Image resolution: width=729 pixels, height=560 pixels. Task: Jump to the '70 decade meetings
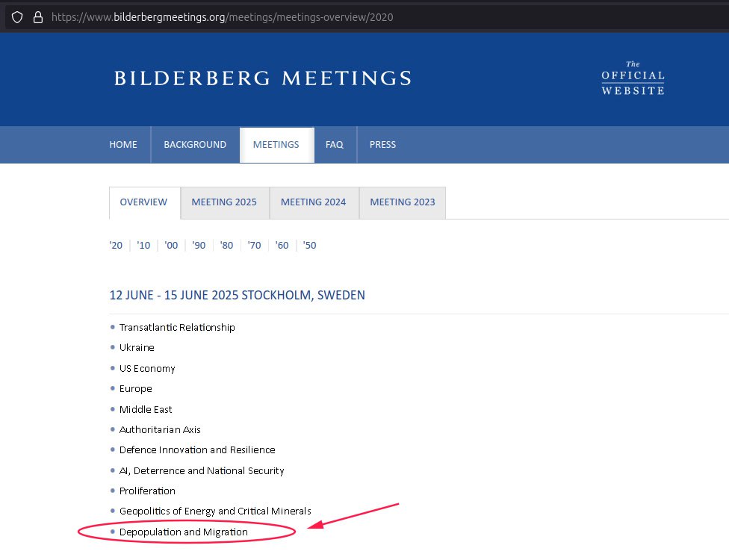[x=254, y=246]
